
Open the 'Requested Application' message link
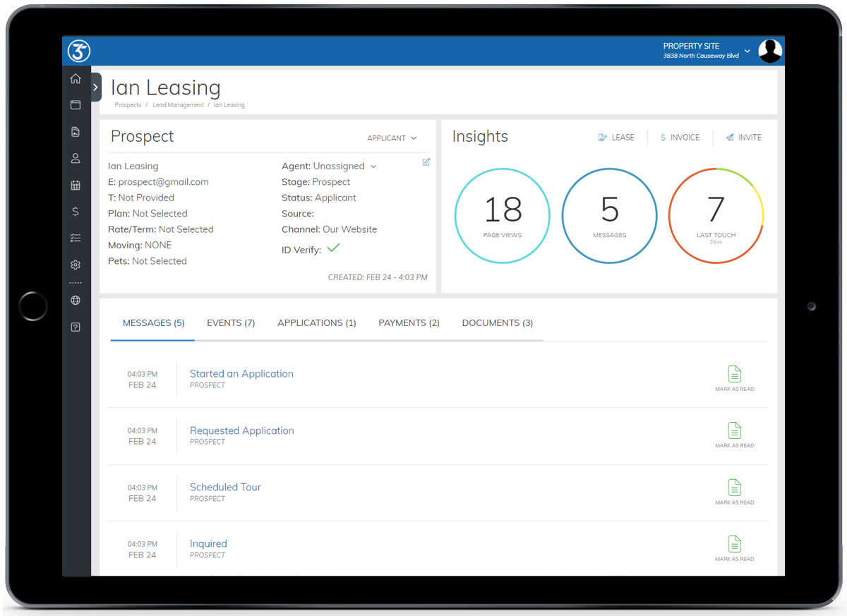click(x=241, y=430)
